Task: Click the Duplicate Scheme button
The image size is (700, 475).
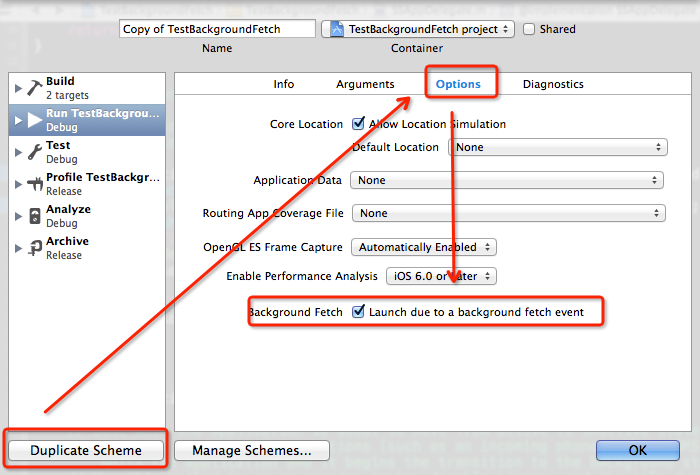Action: [x=86, y=451]
